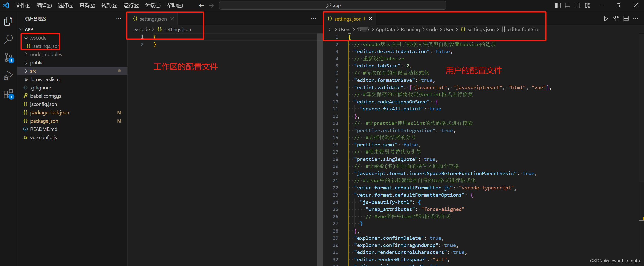Open the Extensions view

(x=8, y=94)
